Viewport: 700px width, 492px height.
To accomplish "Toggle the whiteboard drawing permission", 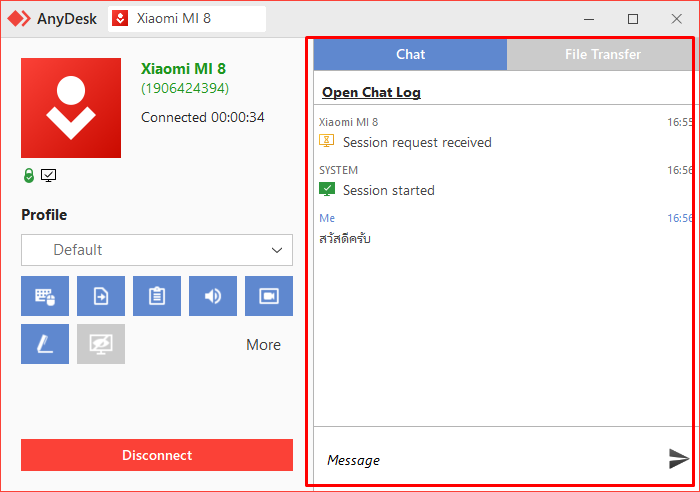I will [x=45, y=344].
